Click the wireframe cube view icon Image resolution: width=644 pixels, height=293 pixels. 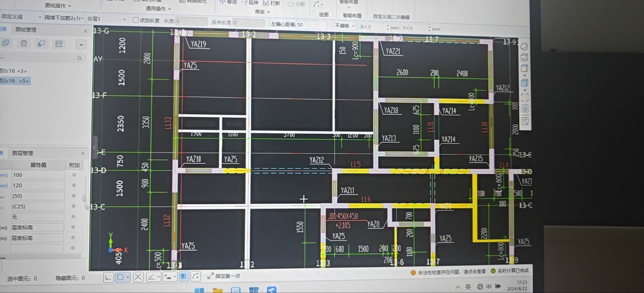[x=524, y=68]
